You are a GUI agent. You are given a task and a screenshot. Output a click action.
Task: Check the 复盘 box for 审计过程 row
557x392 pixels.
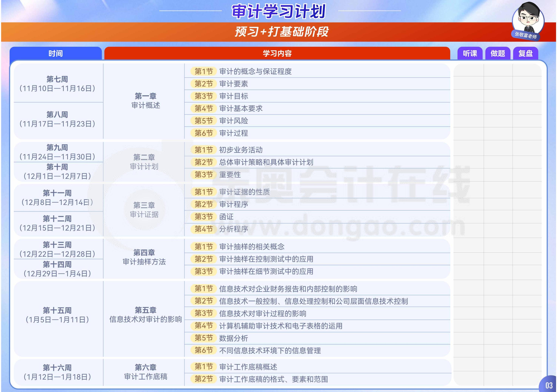[x=527, y=133]
